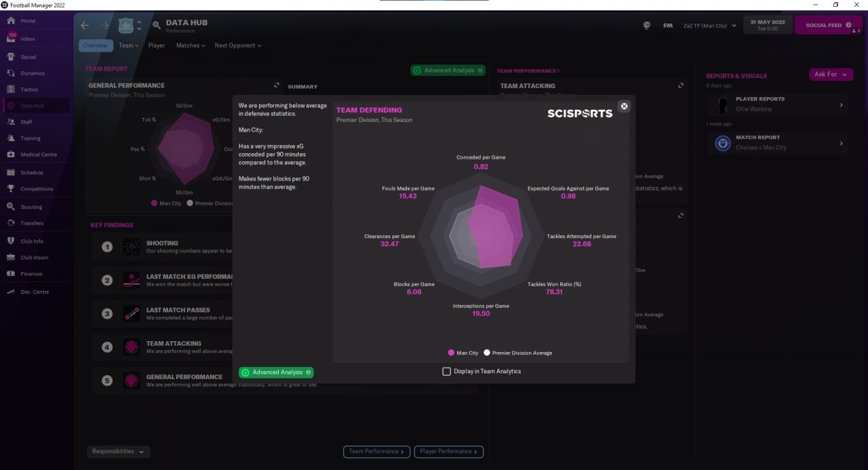Enable Display in Team Analytics checkbox
868x470 pixels.
tap(446, 371)
